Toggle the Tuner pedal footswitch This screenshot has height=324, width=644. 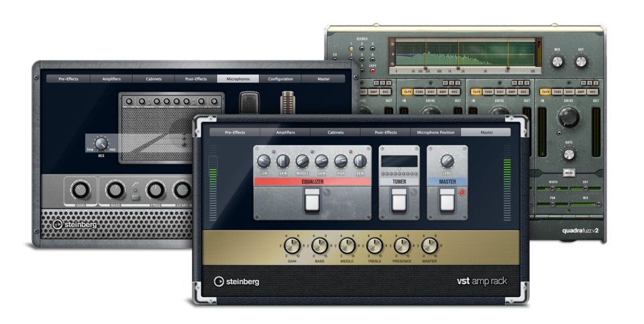point(398,201)
